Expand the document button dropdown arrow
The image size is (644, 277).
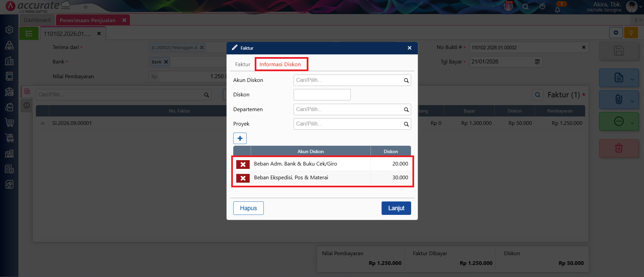click(x=632, y=79)
